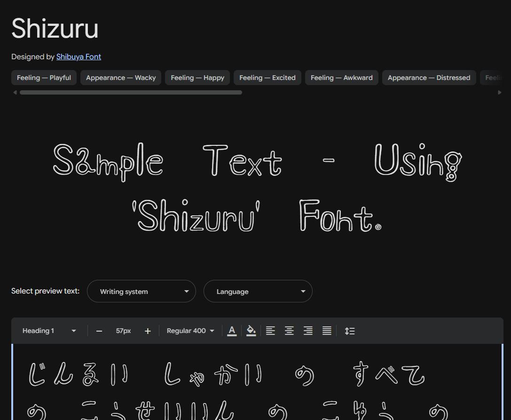Open the Shibuya Font designer link
The image size is (511, 420).
(x=79, y=57)
